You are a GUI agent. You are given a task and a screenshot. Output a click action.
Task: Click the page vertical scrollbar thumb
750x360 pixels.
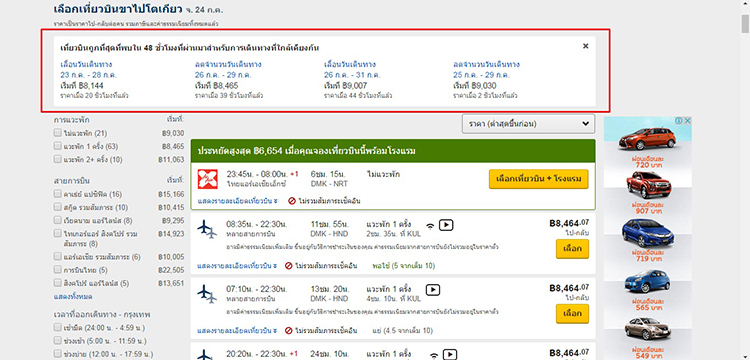coord(745,24)
